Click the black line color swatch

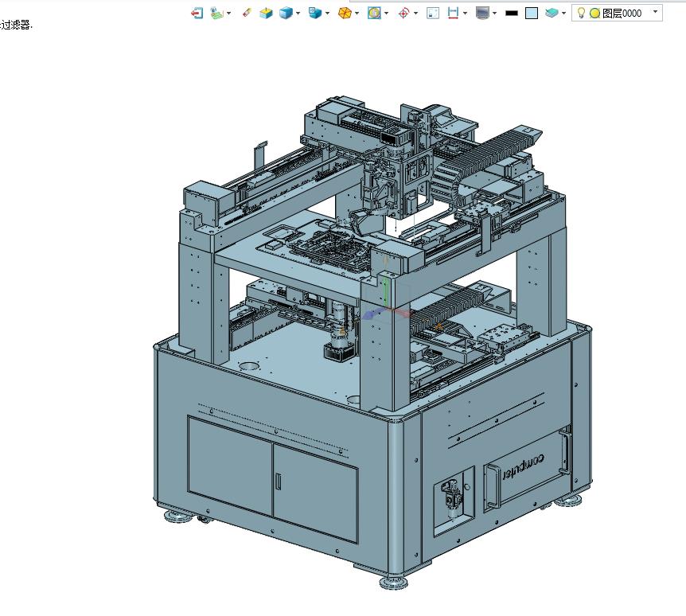(x=512, y=13)
